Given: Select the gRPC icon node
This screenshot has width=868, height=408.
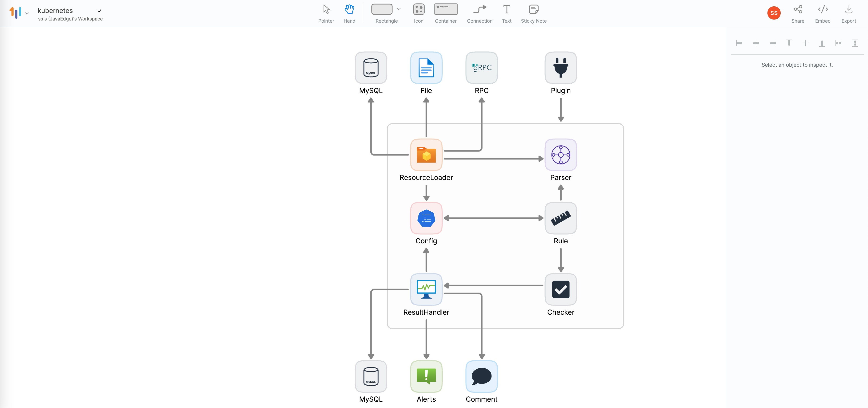Looking at the screenshot, I should pyautogui.click(x=481, y=68).
